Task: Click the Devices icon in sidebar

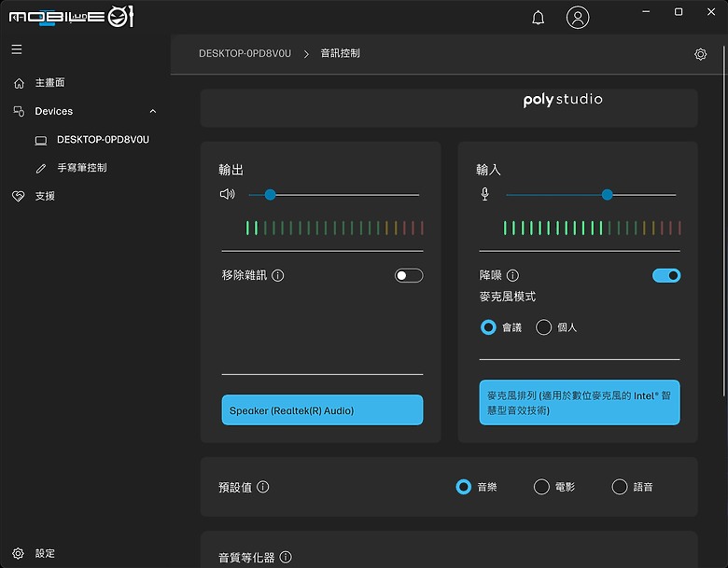Action: 19,111
